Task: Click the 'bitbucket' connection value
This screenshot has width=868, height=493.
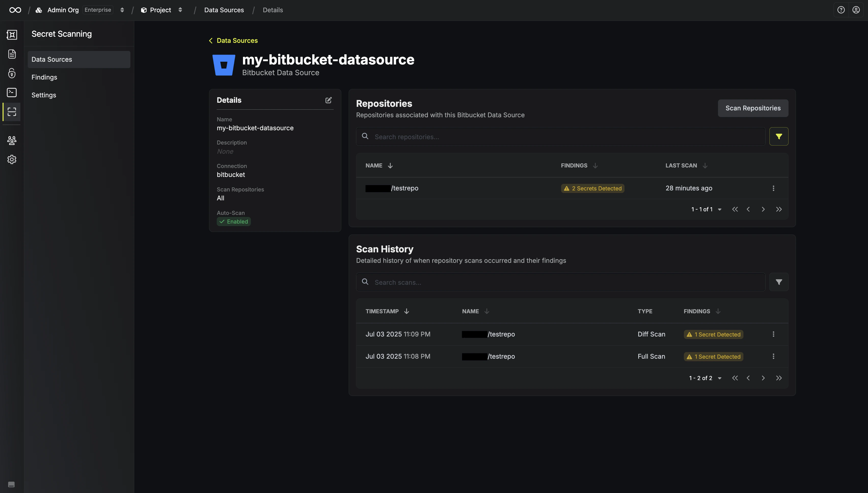Action: pyautogui.click(x=231, y=175)
